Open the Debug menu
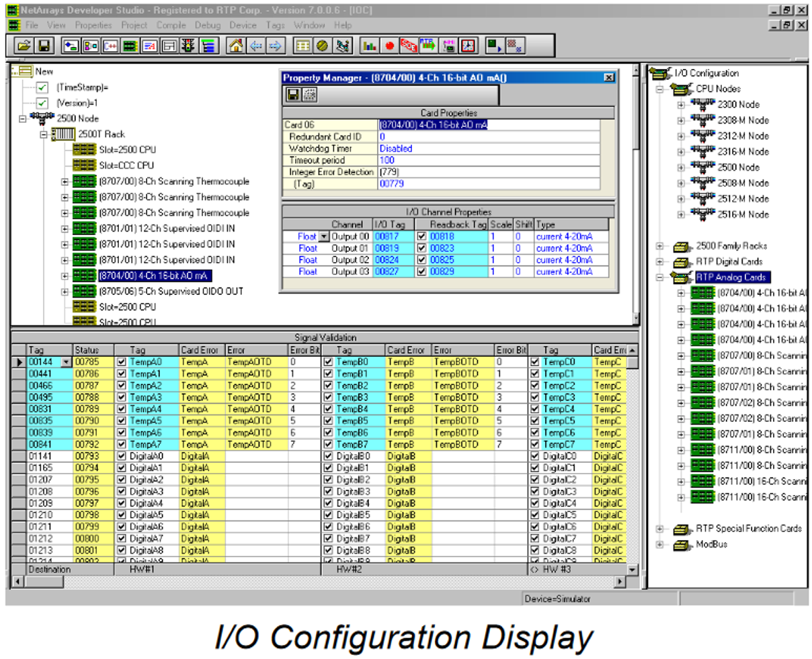812x659 pixels. click(208, 25)
